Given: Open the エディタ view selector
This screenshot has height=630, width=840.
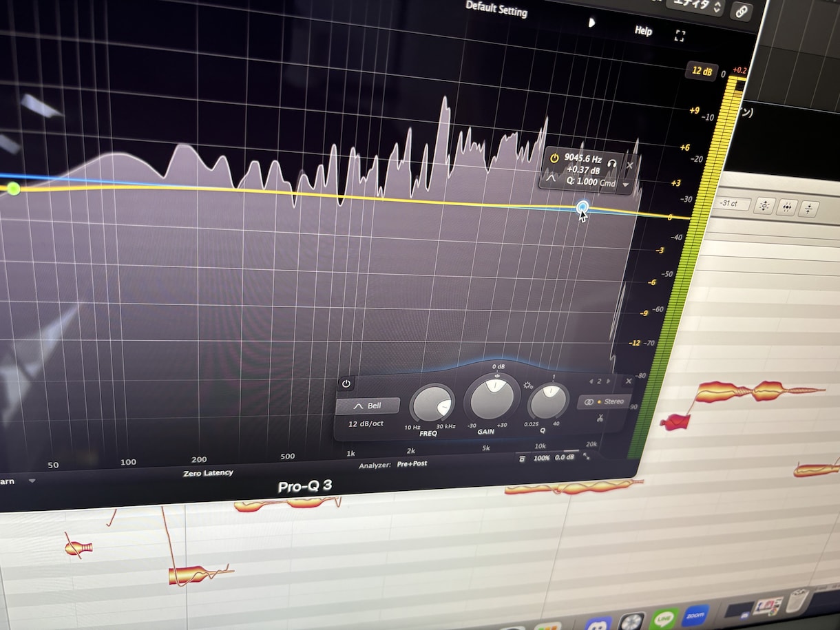Looking at the screenshot, I should tap(695, 7).
